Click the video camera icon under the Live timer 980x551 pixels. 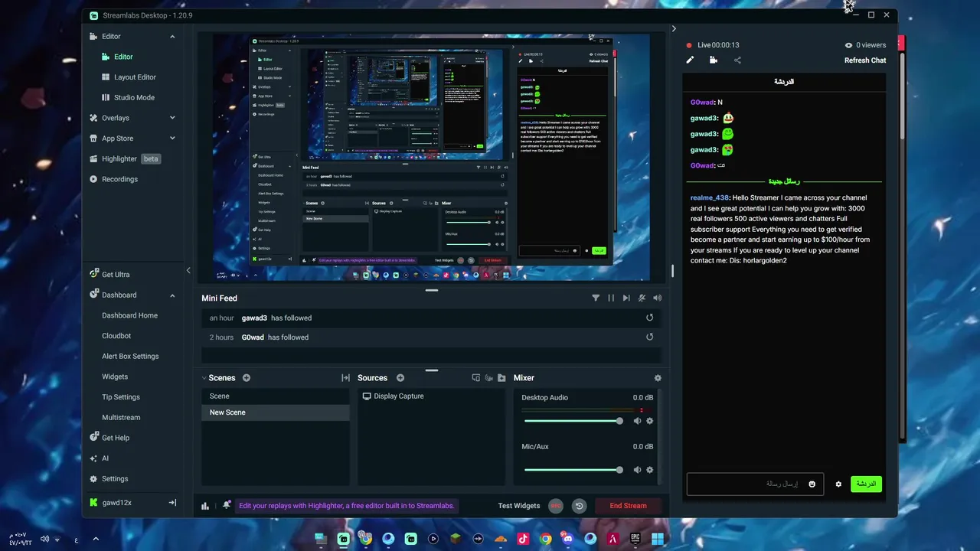point(714,60)
